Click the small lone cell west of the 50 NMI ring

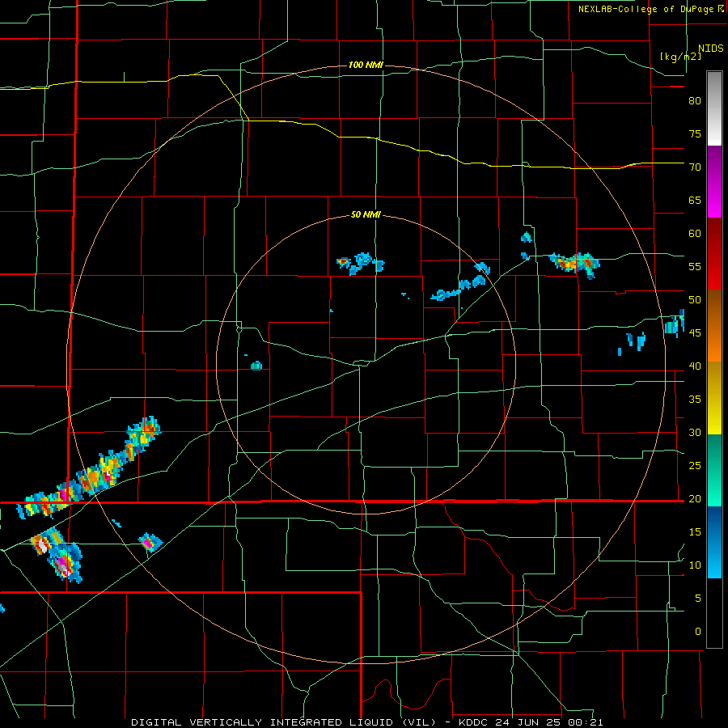pyautogui.click(x=256, y=366)
